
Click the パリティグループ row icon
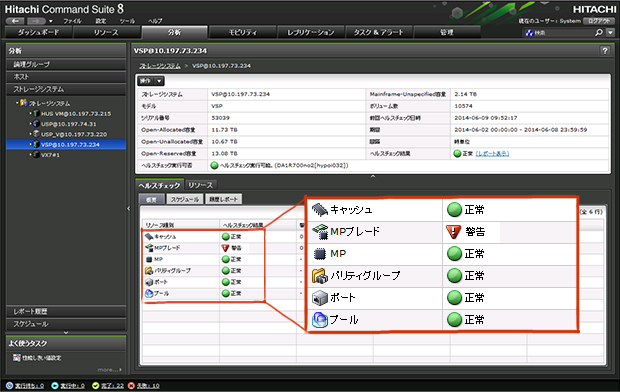click(x=149, y=271)
